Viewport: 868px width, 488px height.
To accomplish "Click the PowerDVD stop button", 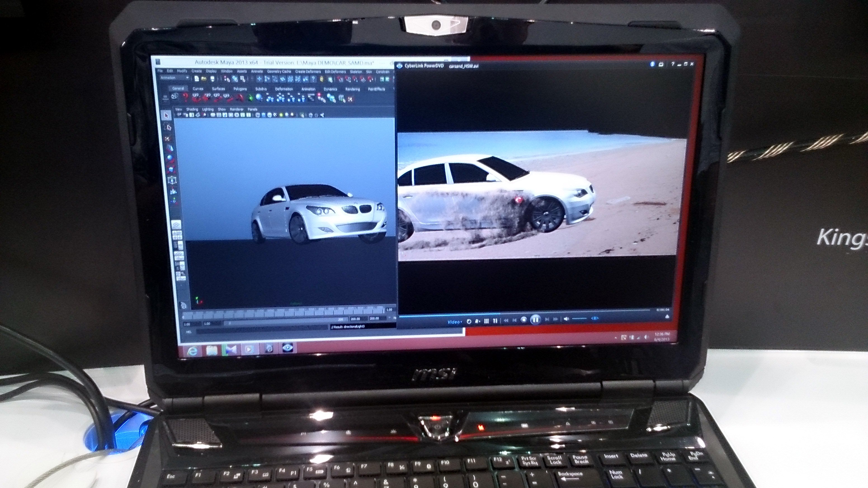I will pyautogui.click(x=524, y=320).
